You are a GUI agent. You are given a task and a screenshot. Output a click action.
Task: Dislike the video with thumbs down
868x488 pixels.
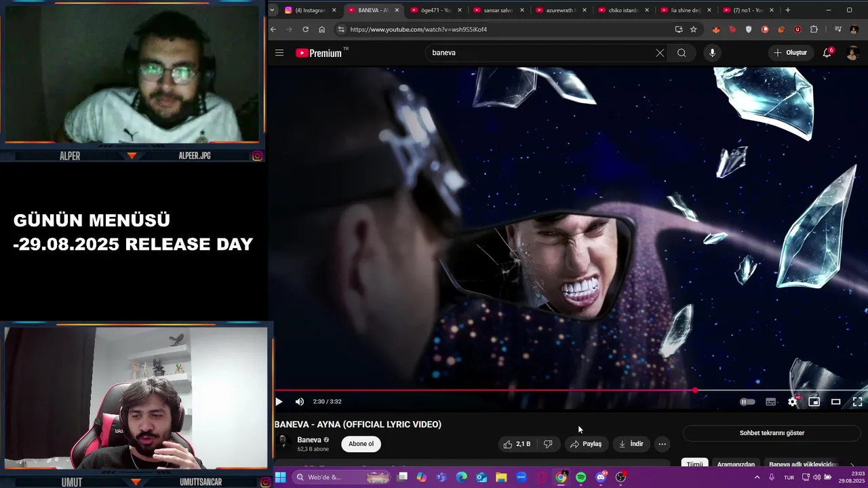[x=548, y=444]
